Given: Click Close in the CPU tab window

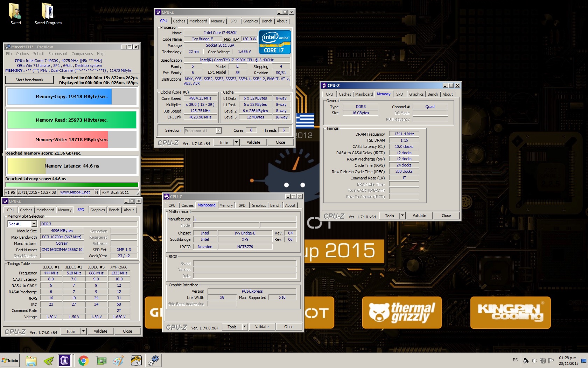Looking at the screenshot, I should point(280,142).
